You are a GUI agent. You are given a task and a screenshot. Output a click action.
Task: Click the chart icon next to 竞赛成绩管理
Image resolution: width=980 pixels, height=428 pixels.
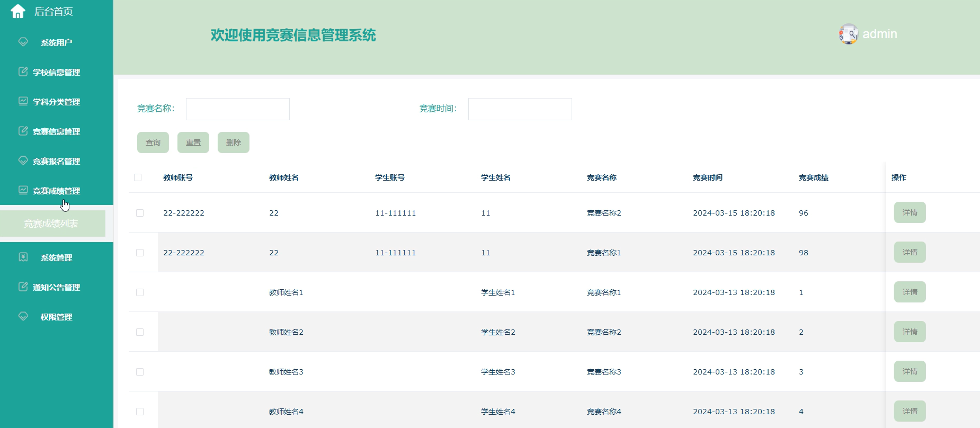tap(23, 190)
